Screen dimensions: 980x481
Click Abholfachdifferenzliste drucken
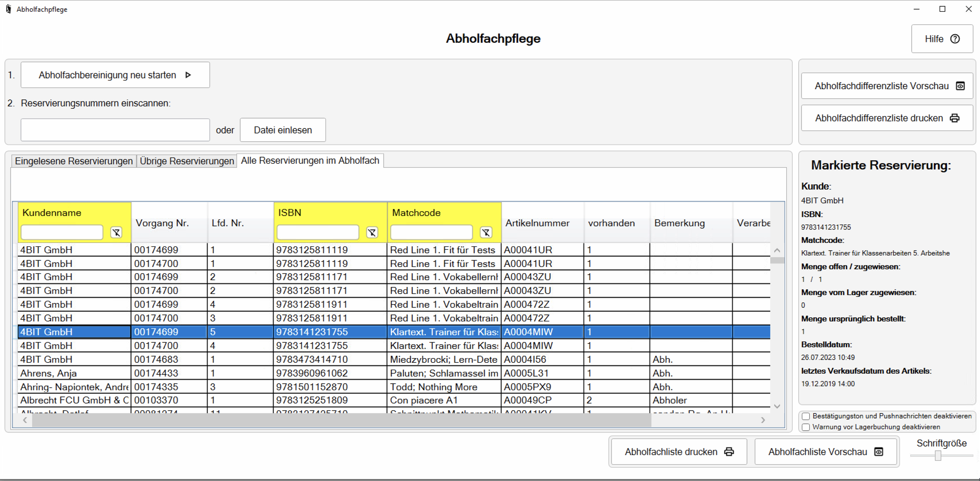point(887,118)
